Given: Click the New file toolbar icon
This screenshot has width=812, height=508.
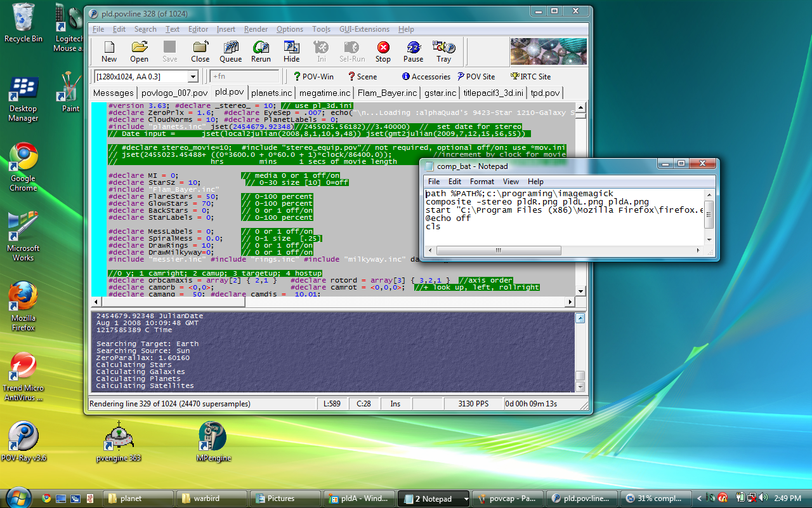Looking at the screenshot, I should pyautogui.click(x=109, y=51).
